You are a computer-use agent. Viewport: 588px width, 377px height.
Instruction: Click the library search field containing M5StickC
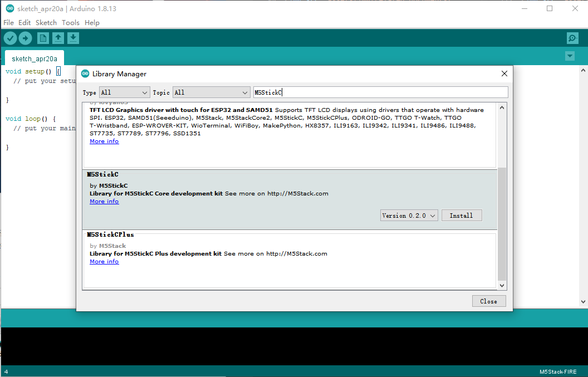[381, 92]
